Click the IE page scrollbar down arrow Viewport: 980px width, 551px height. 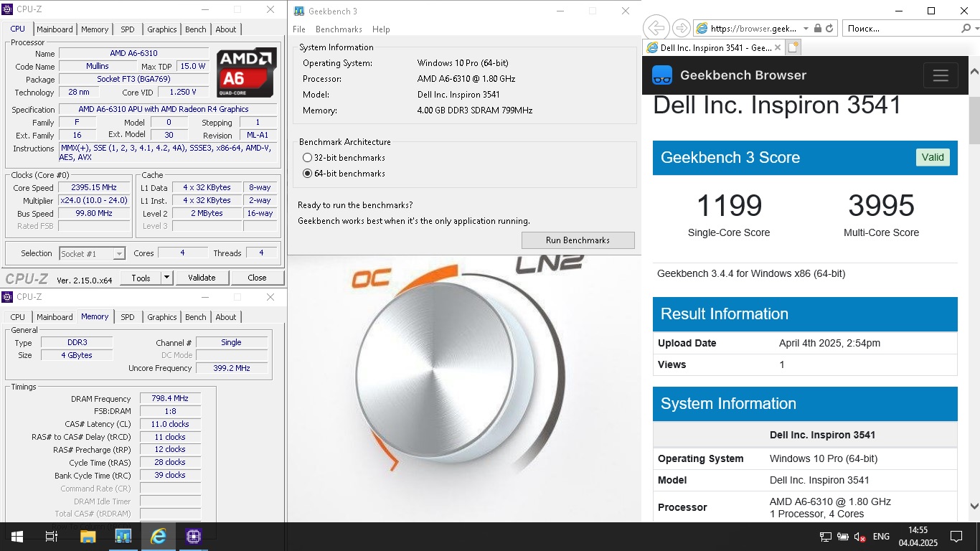tap(974, 506)
